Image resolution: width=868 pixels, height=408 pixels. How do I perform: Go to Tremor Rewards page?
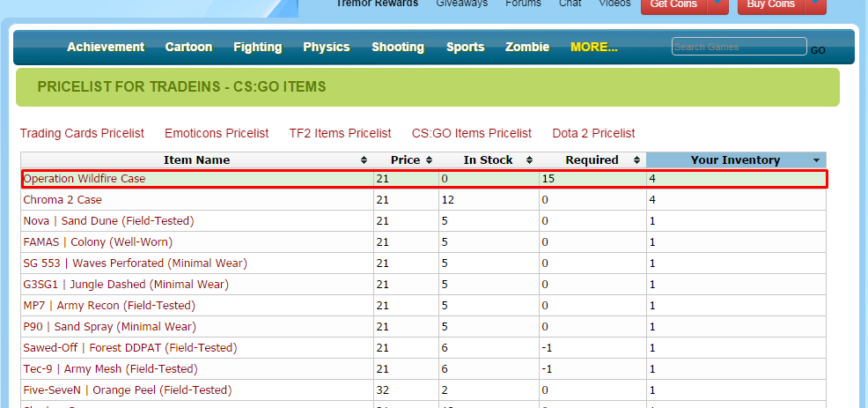click(x=377, y=4)
